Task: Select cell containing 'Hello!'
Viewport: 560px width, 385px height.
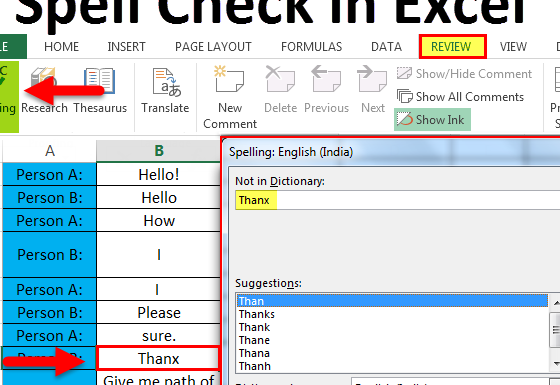Action: tap(159, 174)
